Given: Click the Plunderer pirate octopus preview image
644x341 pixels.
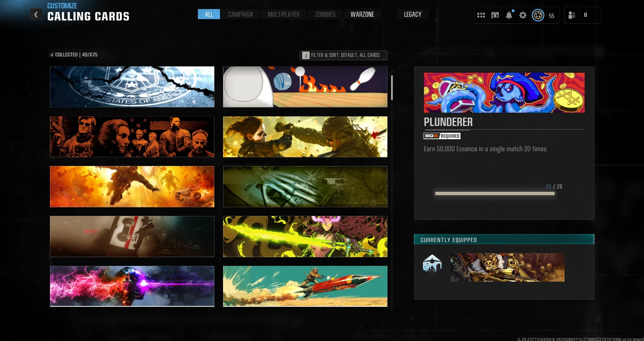Looking at the screenshot, I should point(504,93).
